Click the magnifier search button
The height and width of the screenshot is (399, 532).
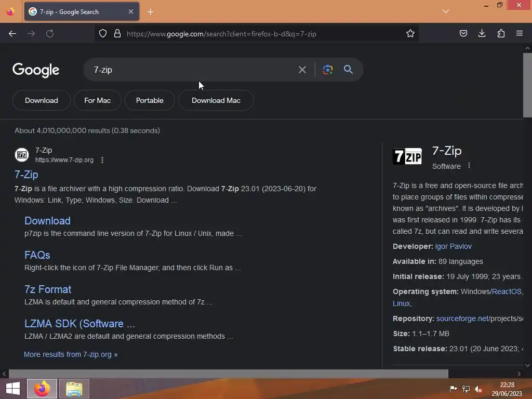click(x=348, y=70)
